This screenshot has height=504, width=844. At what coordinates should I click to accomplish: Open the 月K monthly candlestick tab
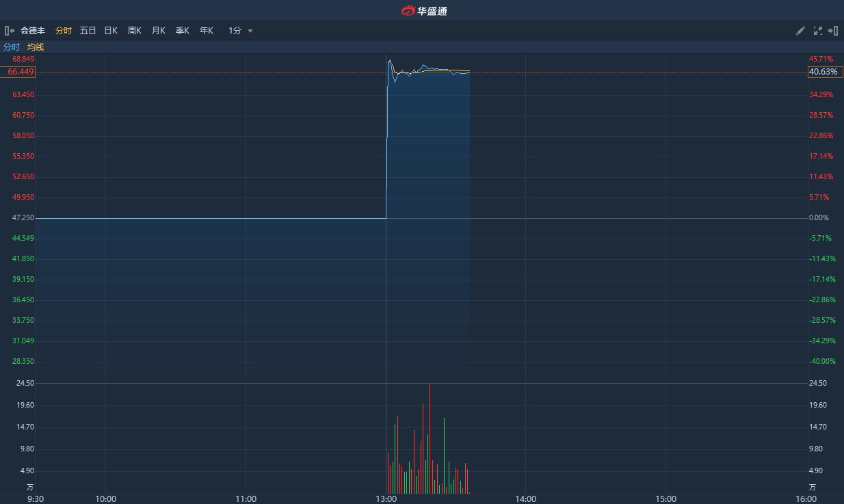pos(159,31)
